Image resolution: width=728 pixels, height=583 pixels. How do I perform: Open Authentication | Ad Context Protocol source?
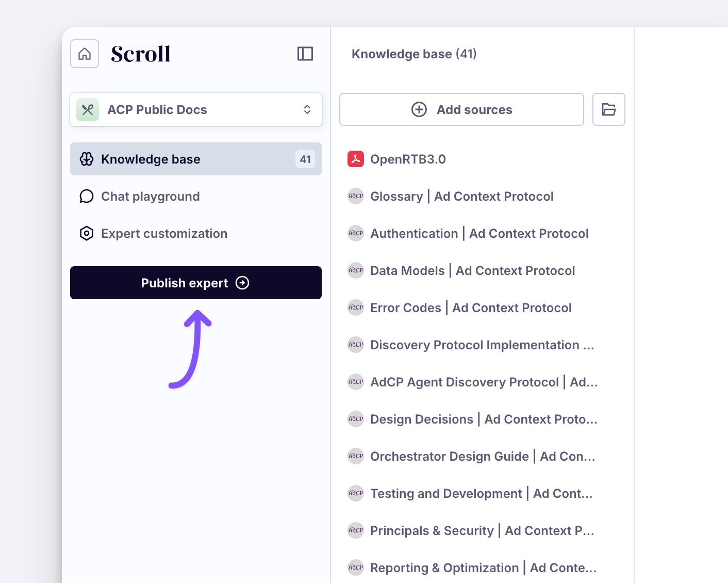click(479, 234)
